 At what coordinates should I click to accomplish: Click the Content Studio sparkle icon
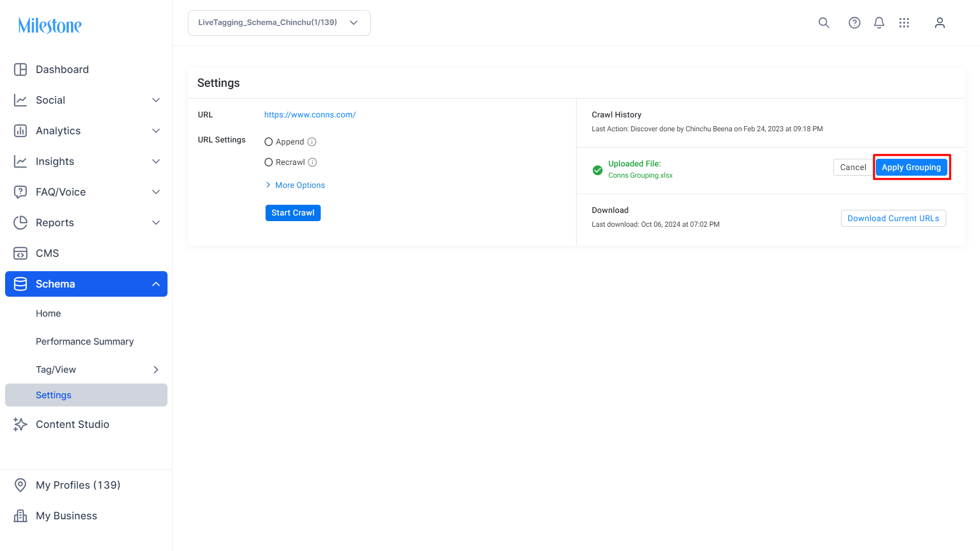point(20,424)
